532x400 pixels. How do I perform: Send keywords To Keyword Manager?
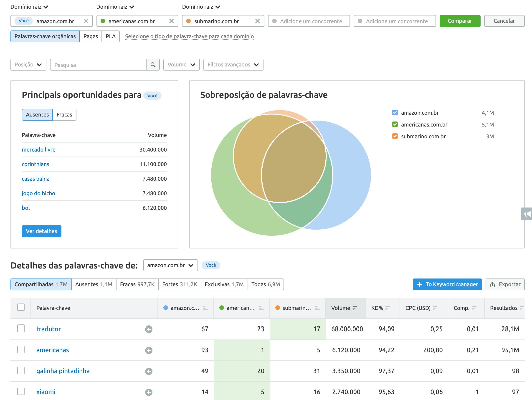[447, 284]
